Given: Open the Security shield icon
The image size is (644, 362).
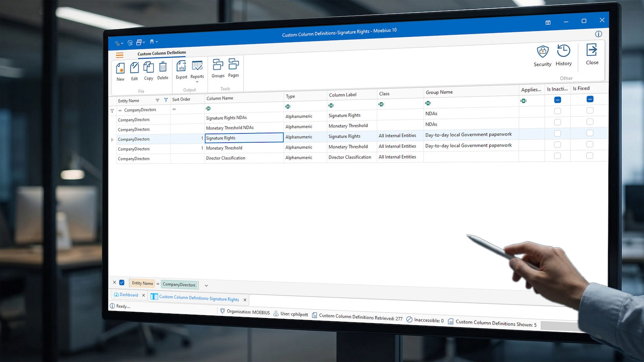Looking at the screenshot, I should [x=543, y=52].
